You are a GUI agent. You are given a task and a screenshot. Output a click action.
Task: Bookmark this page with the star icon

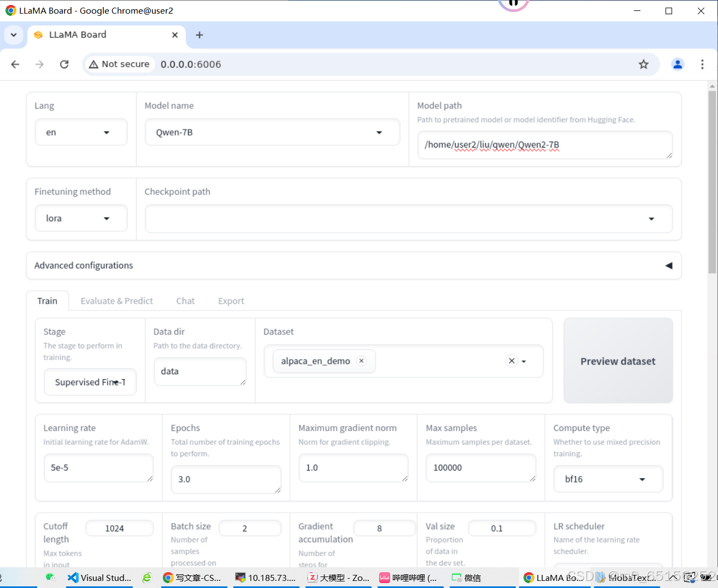(644, 64)
